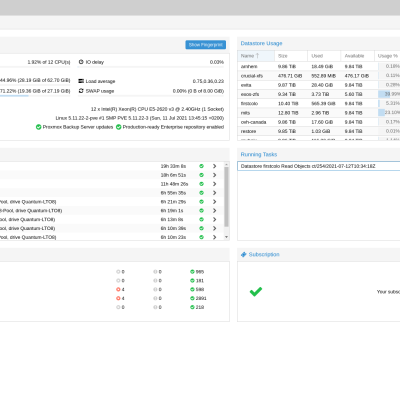This screenshot has width=400, height=400.
Task: Select the running task Datastore firstcolo Read Objects
Action: point(319,166)
